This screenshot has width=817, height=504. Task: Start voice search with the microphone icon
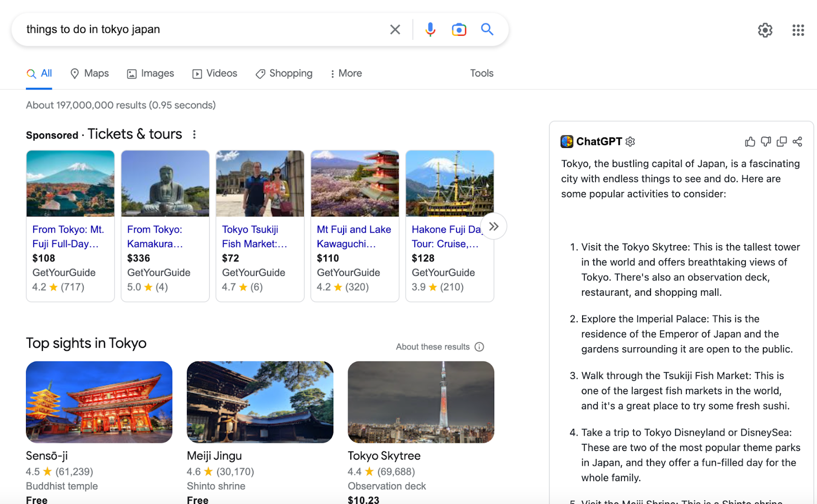click(430, 30)
